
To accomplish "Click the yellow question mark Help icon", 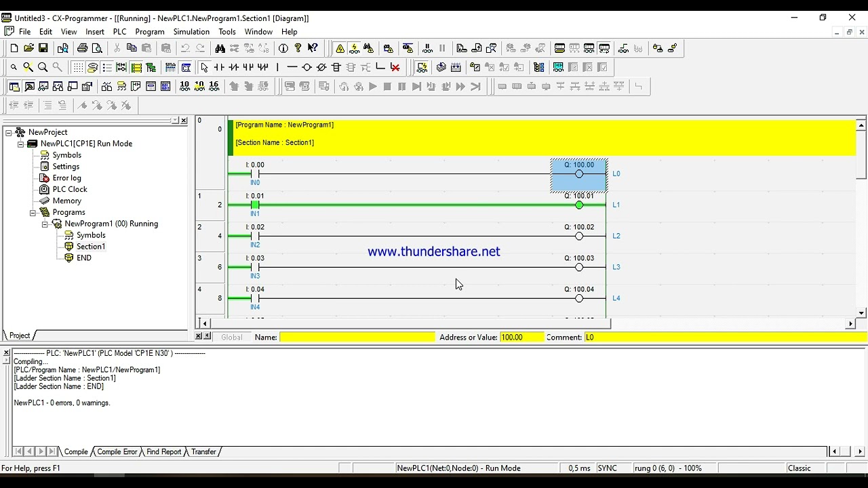I will tap(298, 48).
